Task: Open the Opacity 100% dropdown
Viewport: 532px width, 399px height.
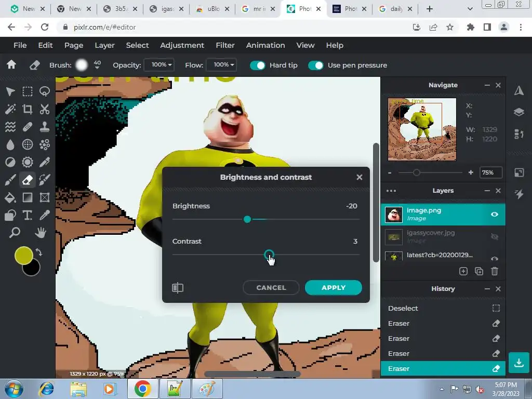Action: click(159, 65)
